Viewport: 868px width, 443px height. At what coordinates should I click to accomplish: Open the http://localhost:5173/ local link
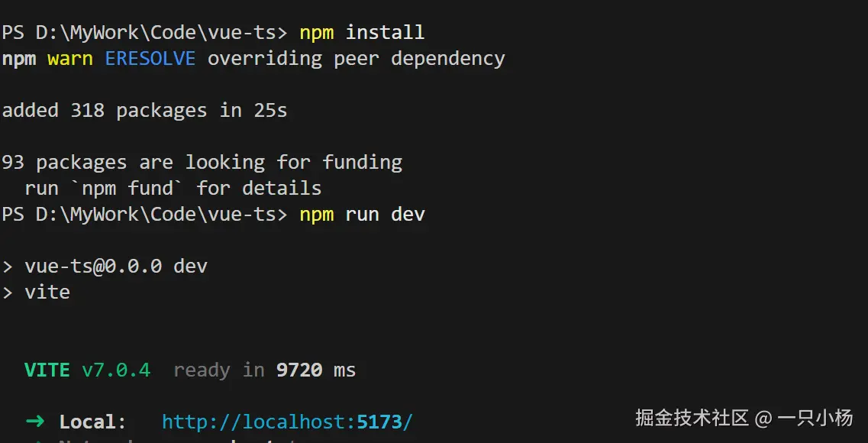[287, 422]
